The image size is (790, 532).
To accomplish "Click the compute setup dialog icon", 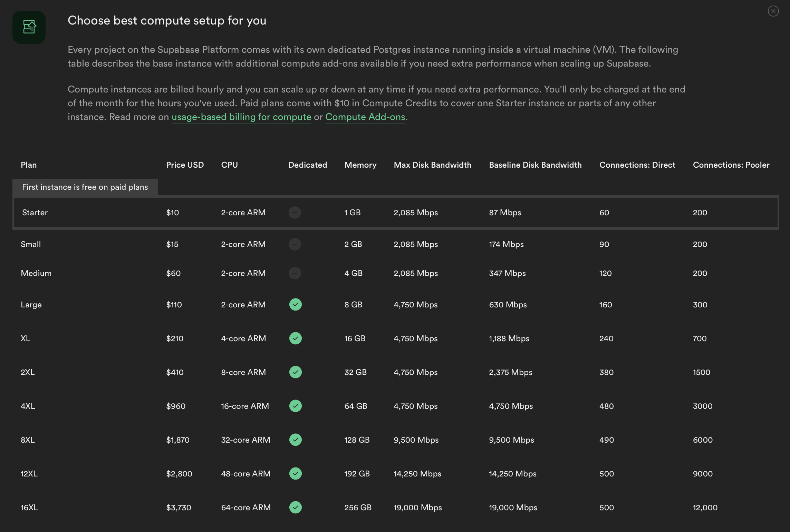I will tap(29, 27).
